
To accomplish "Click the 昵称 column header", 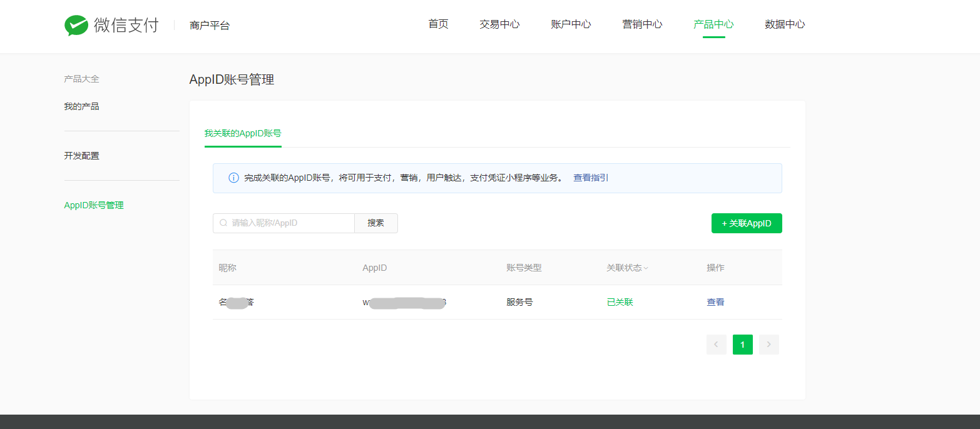I will coord(227,268).
